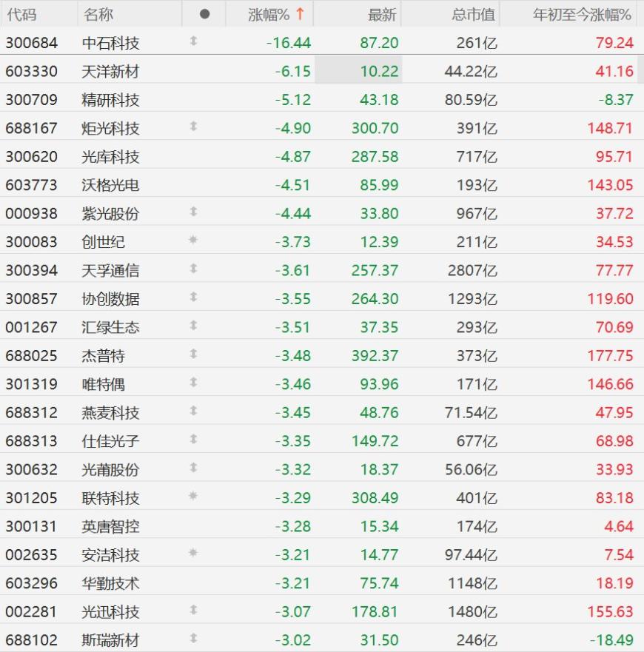This screenshot has height=652, width=644.
Task: Sort by the 最新 column header
Action: (x=382, y=15)
